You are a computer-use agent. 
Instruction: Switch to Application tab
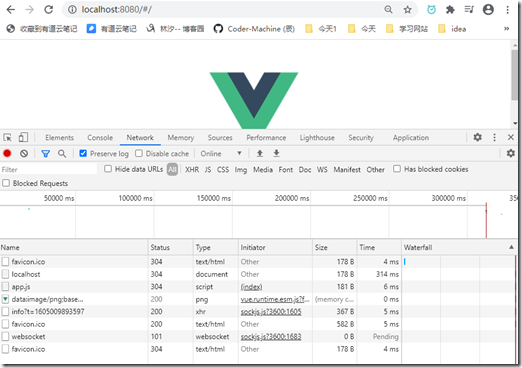tap(411, 138)
